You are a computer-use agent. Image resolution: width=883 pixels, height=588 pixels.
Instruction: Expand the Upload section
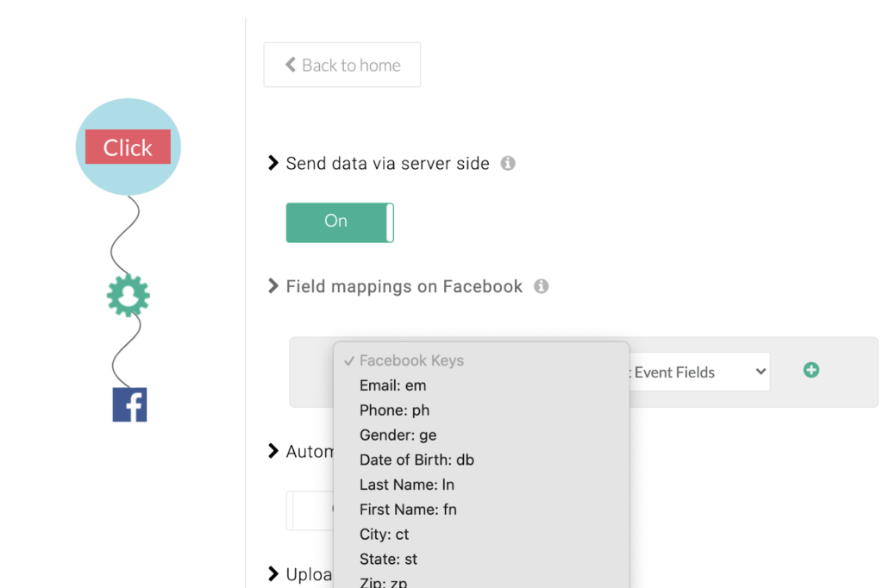[x=272, y=574]
